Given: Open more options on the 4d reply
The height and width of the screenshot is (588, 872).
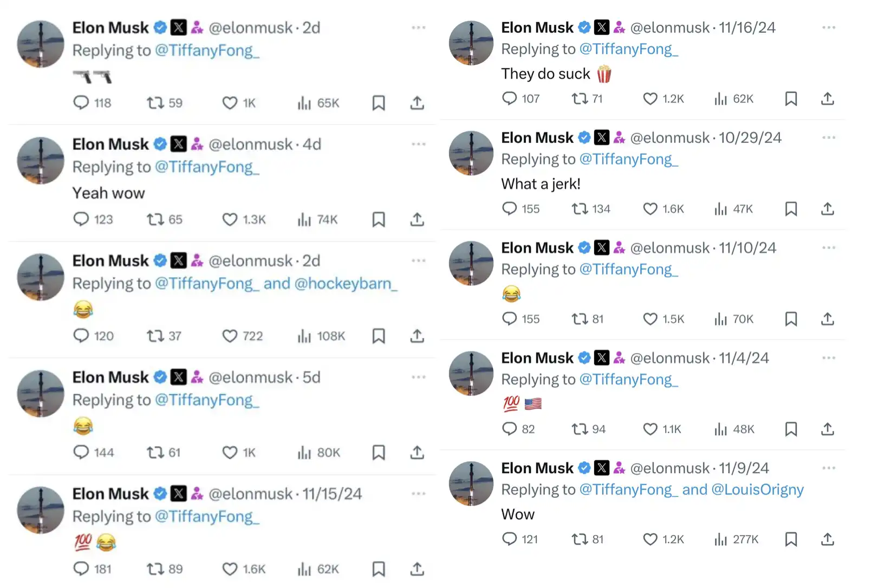Looking at the screenshot, I should coord(418,144).
